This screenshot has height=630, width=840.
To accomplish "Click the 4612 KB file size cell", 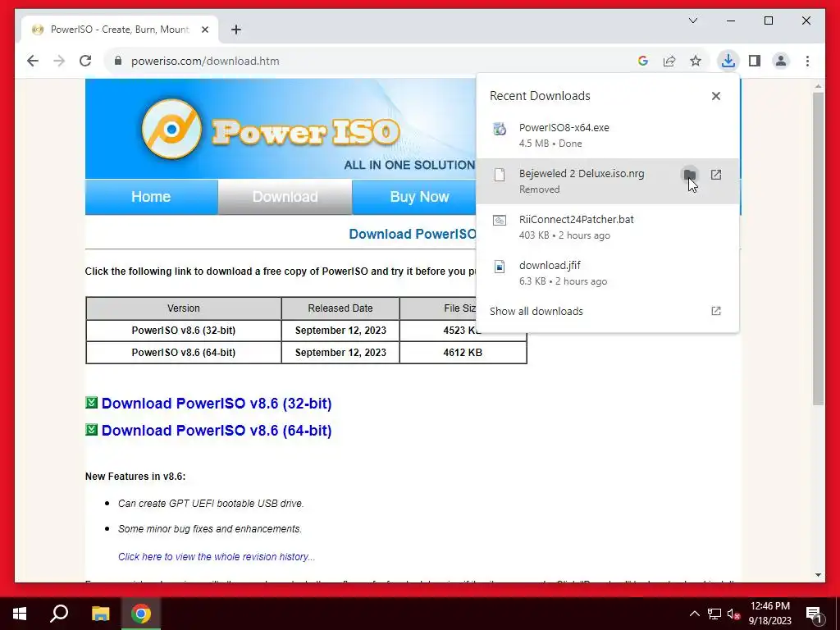I will pyautogui.click(x=463, y=353).
